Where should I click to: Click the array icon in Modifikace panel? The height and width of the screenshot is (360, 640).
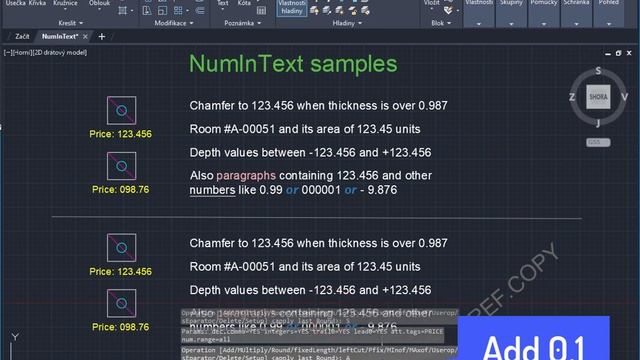[x=178, y=11]
